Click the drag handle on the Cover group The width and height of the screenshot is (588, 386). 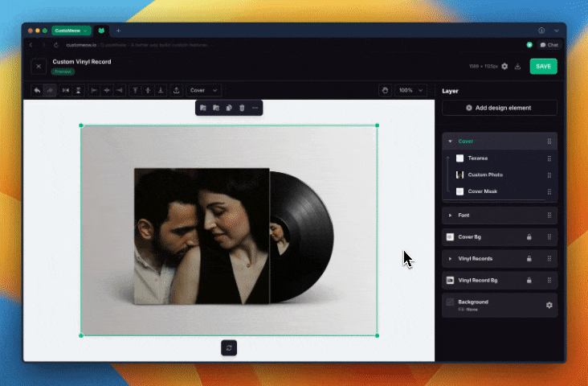(549, 142)
